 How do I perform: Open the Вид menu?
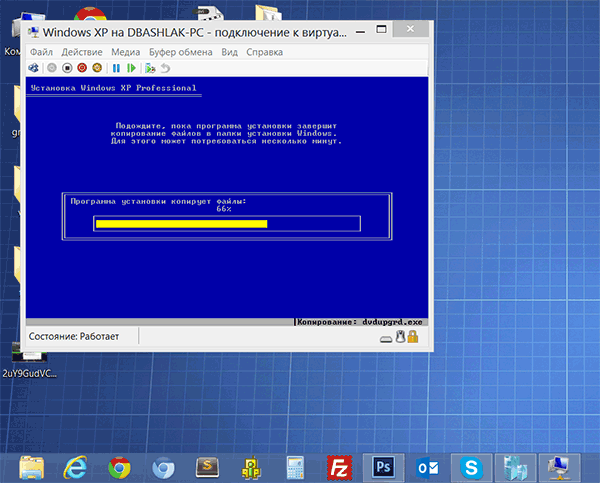(x=229, y=52)
